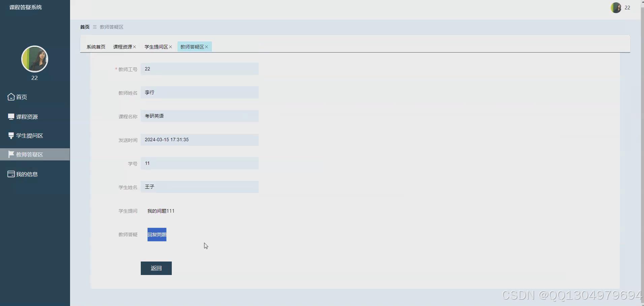Screen dimensions: 644x306
Task: Switch to the 系统首页 tab
Action: click(x=96, y=47)
